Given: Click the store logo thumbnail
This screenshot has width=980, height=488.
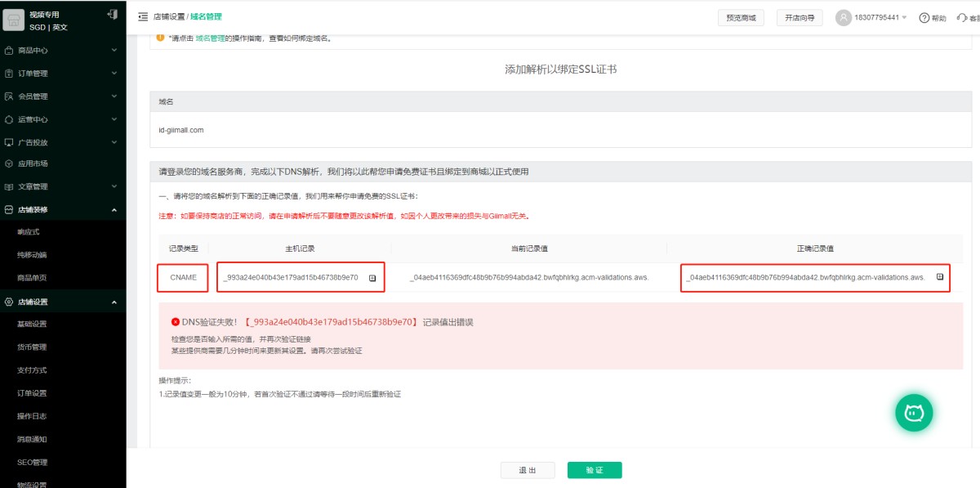Looking at the screenshot, I should 14,21.
